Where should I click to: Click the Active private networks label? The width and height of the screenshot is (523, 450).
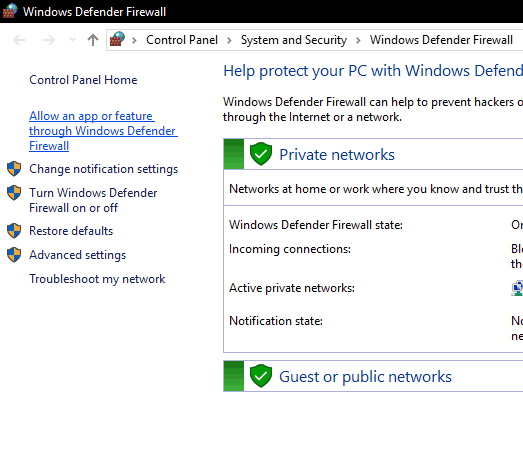click(x=292, y=288)
